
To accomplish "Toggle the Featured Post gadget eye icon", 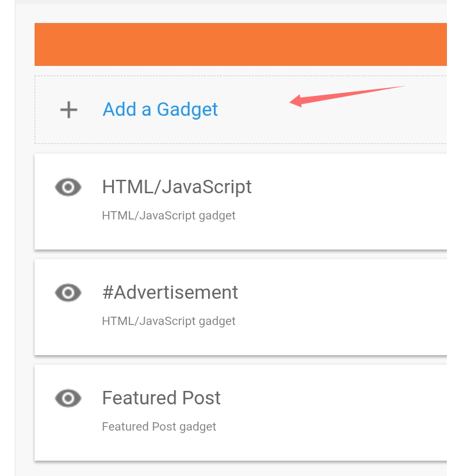I will (68, 398).
